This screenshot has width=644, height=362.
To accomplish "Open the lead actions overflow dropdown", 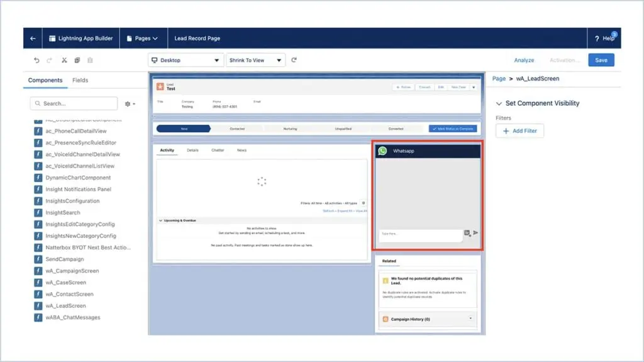I will [474, 88].
